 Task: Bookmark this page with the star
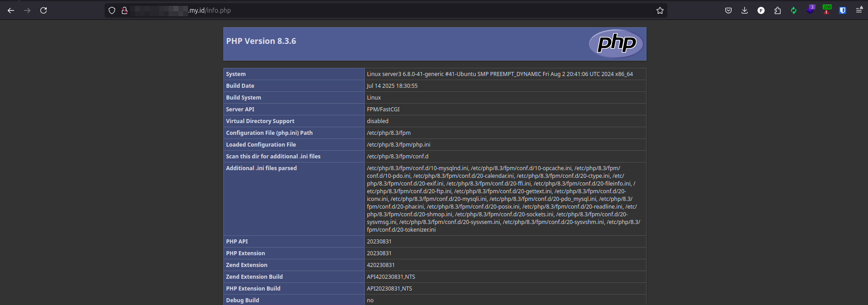pyautogui.click(x=660, y=10)
